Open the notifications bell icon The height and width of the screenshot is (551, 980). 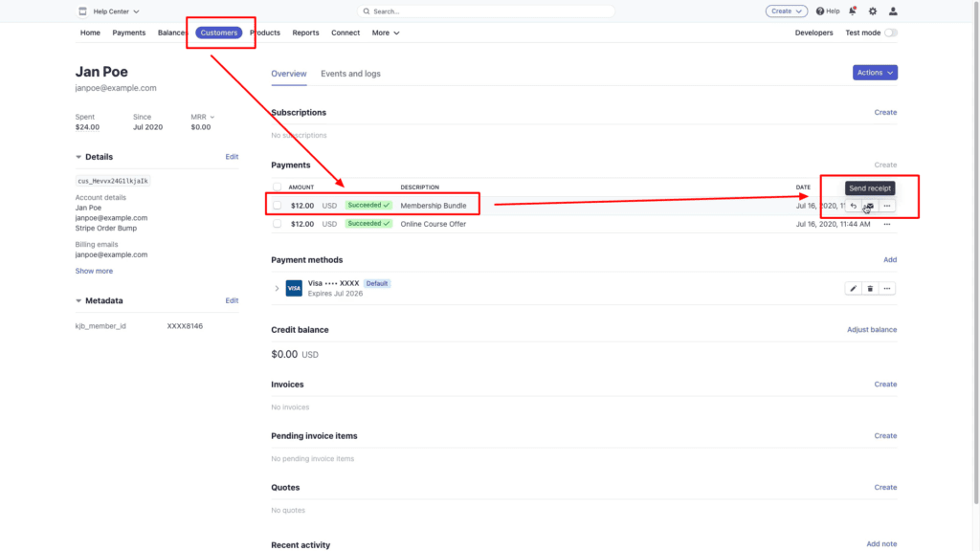pyautogui.click(x=853, y=11)
